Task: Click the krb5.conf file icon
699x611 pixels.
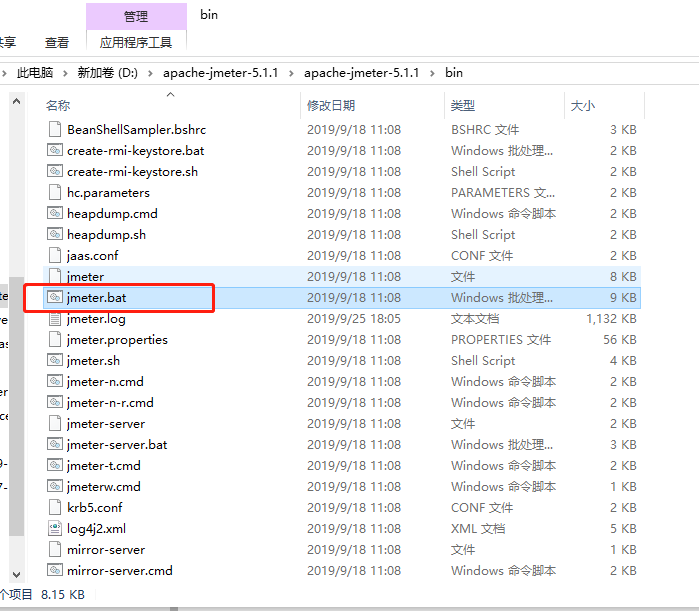Action: point(55,507)
